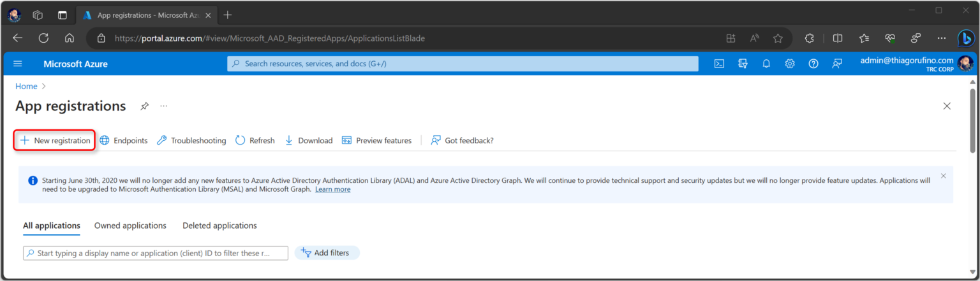The width and height of the screenshot is (980, 281).
Task: Click the browser profile avatar in the title bar
Action: 14,15
